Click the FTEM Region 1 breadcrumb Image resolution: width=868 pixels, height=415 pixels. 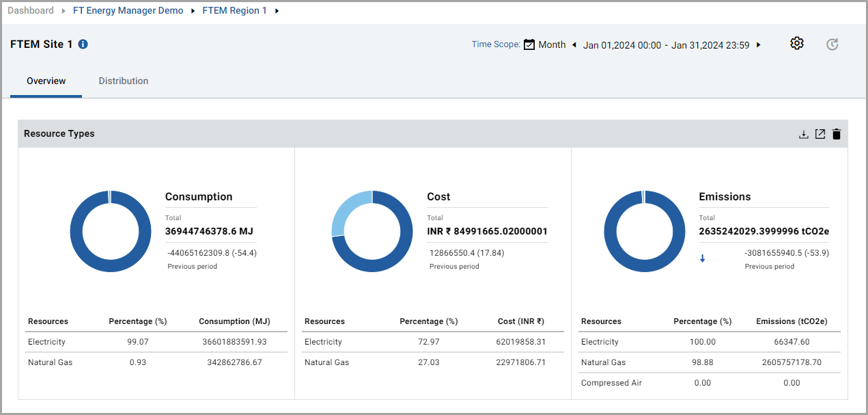(x=234, y=10)
